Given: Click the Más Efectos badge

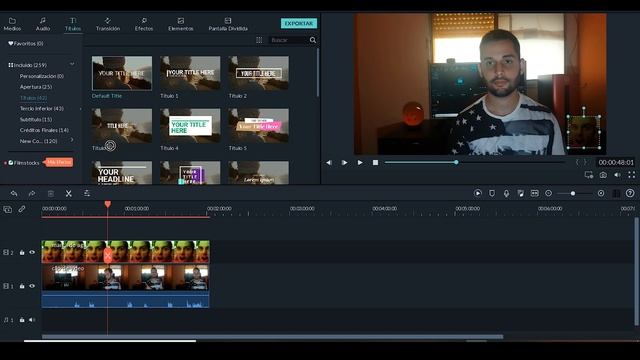Looking at the screenshot, I should 59,162.
